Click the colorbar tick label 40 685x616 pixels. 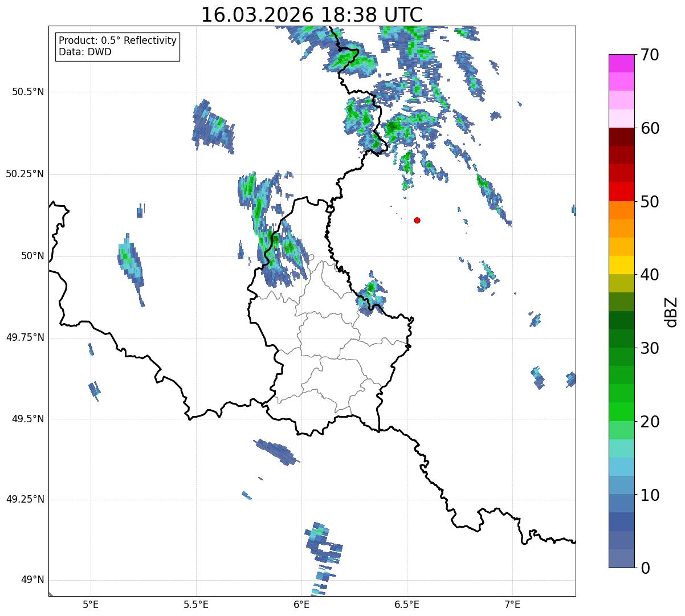(649, 275)
